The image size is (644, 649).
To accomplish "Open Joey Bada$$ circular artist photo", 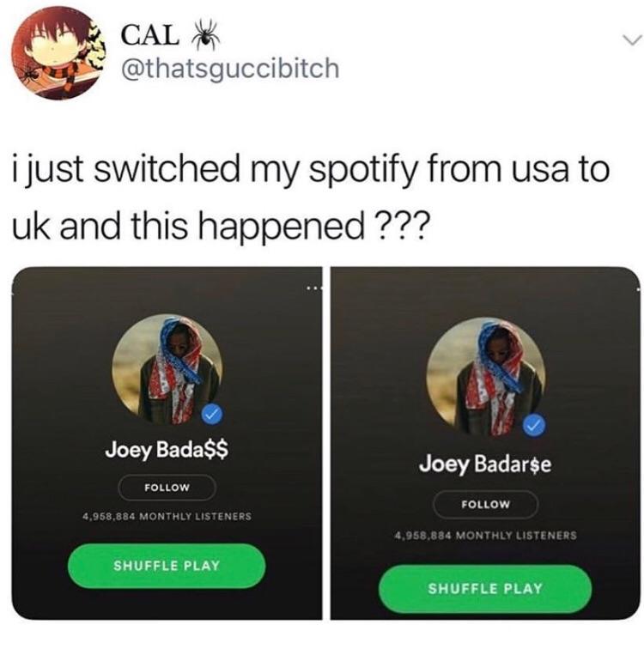I will tap(167, 370).
